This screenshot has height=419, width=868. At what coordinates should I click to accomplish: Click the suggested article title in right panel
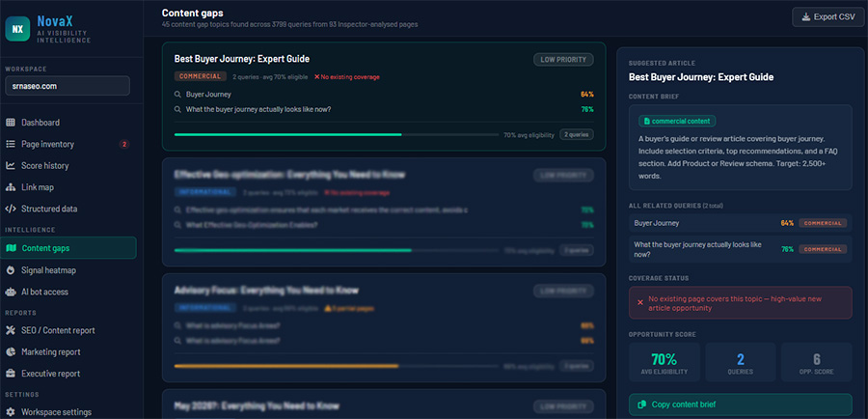point(701,77)
